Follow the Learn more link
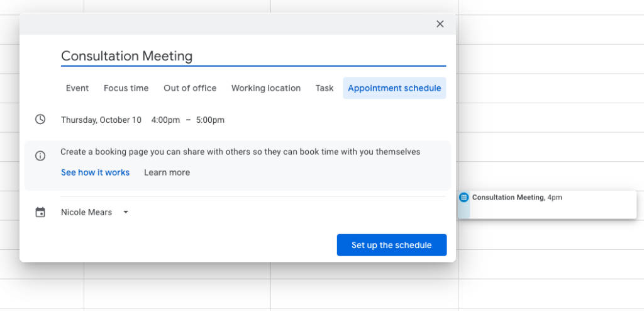644x311 pixels. [x=167, y=172]
